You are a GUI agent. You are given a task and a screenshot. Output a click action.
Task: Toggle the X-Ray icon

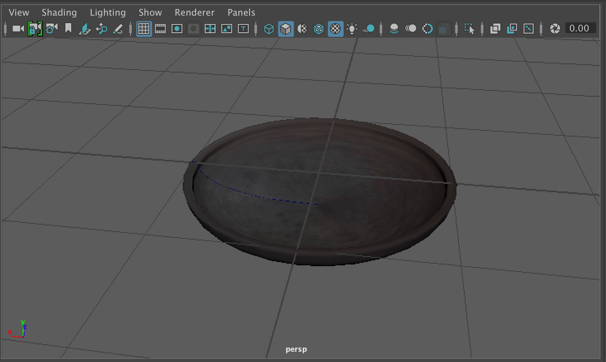tap(495, 29)
